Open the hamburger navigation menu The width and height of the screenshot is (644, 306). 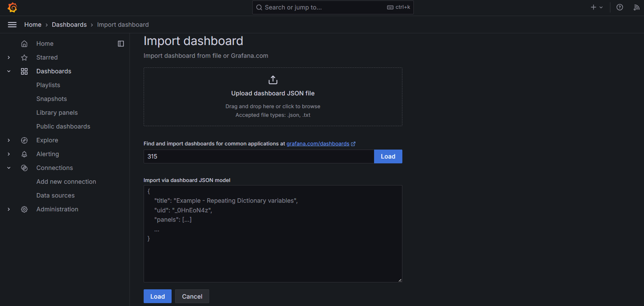point(12,24)
